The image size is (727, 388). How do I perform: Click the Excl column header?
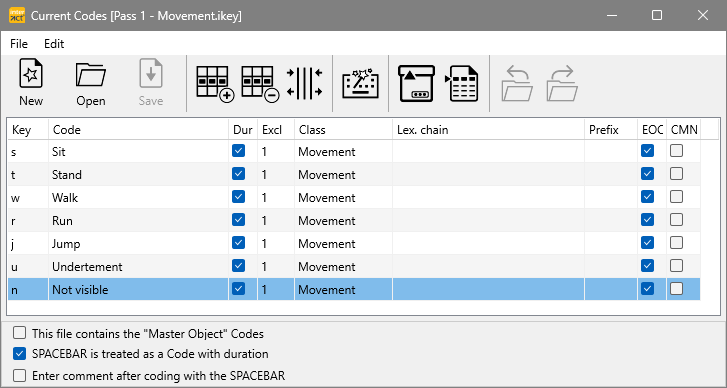point(276,130)
